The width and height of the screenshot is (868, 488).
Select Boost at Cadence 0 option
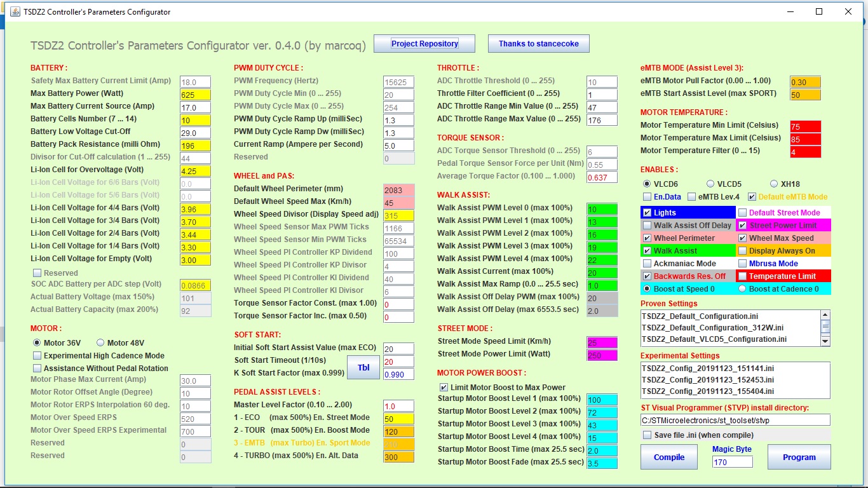point(742,289)
